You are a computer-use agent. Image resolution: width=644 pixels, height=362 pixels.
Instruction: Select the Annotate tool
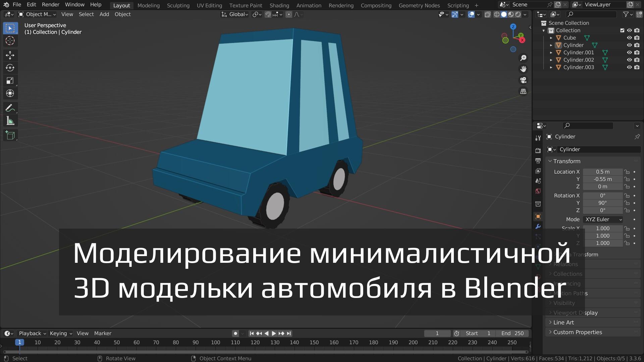[x=10, y=108]
